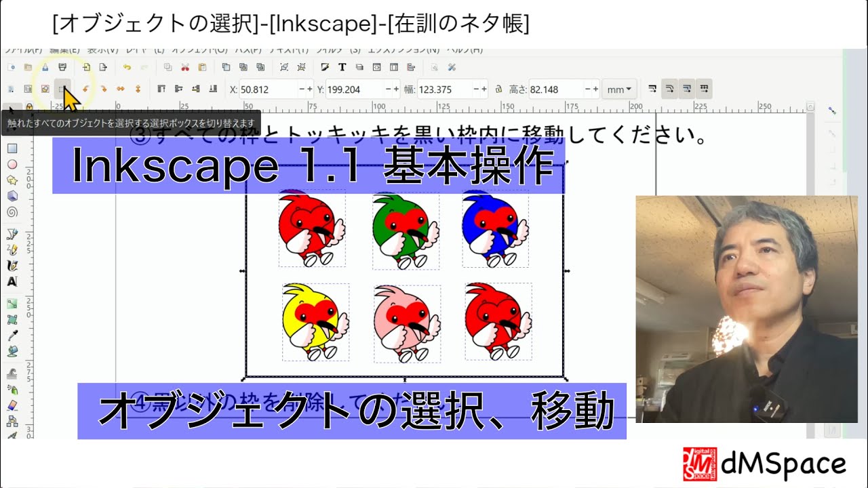
Task: Click the Paste clipboard icon
Action: 202,67
